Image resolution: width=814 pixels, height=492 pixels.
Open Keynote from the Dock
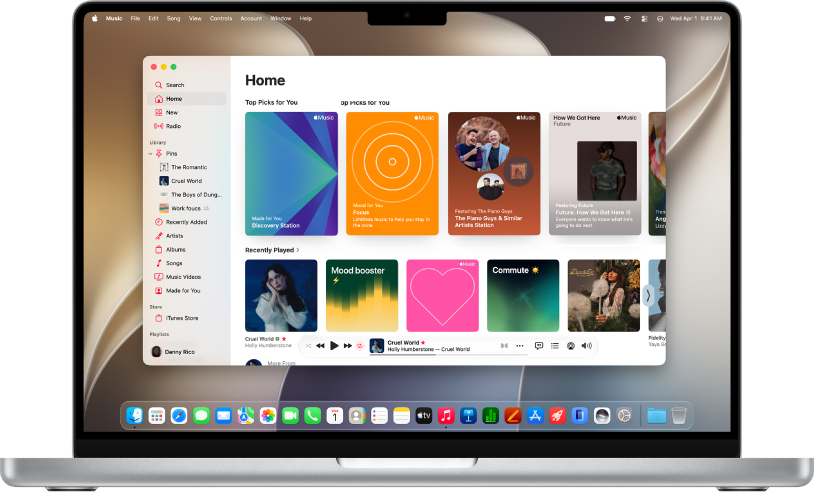[x=468, y=415]
